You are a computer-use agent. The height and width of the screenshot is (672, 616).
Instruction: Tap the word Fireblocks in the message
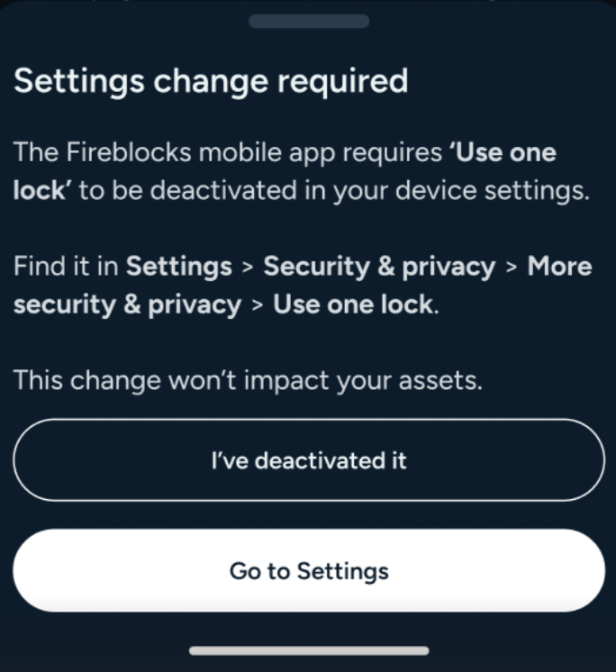pos(129,152)
